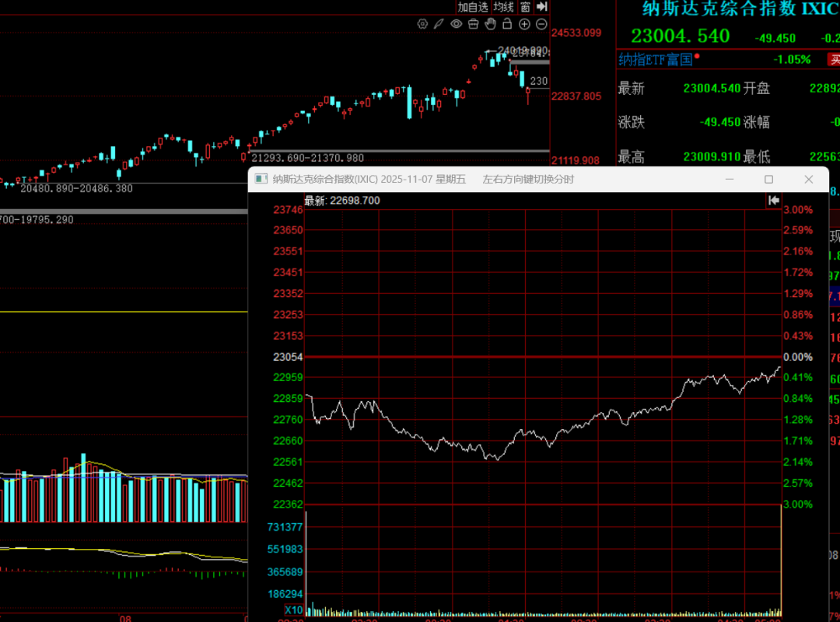Zoom in with the plus circle icon
840x622 pixels.
(524, 24)
